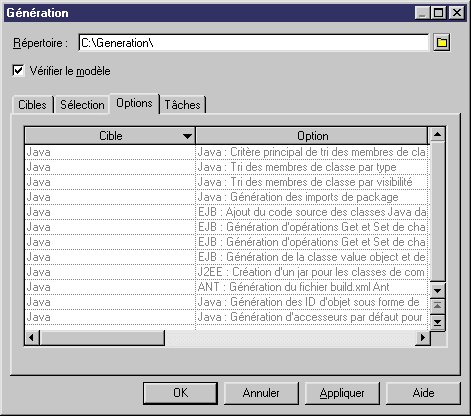Click the horizontal scroll left arrow
This screenshot has height=416, width=471.
point(32,338)
